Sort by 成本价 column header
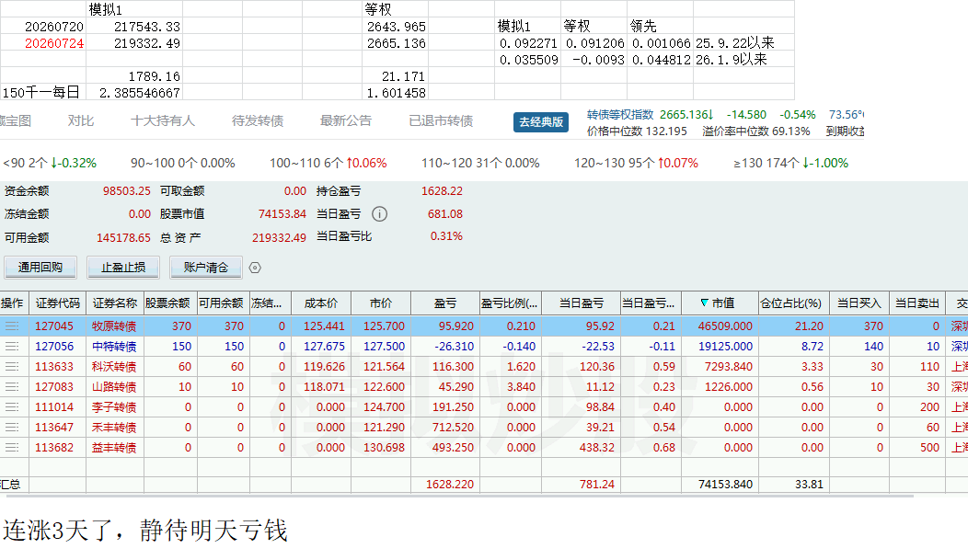This screenshot has height=560, width=968. point(321,303)
